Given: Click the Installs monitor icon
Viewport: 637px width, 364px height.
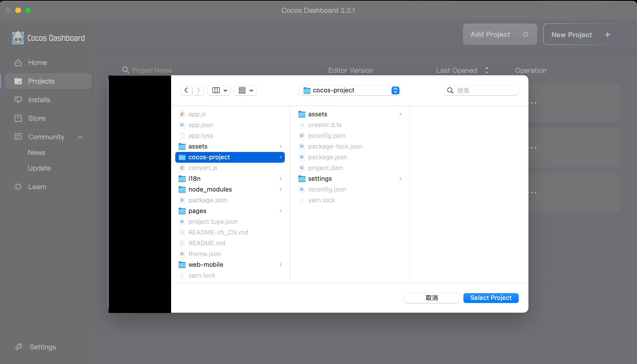Looking at the screenshot, I should [x=18, y=99].
